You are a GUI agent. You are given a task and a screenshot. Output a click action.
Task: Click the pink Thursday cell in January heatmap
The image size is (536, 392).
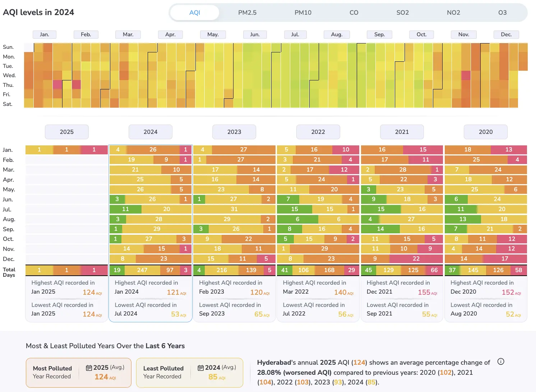57,85
